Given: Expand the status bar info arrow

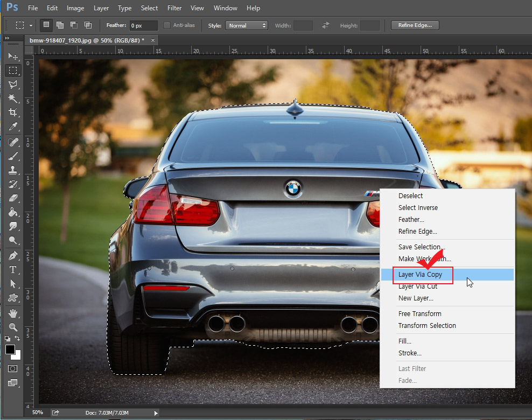Looking at the screenshot, I should pyautogui.click(x=156, y=413).
